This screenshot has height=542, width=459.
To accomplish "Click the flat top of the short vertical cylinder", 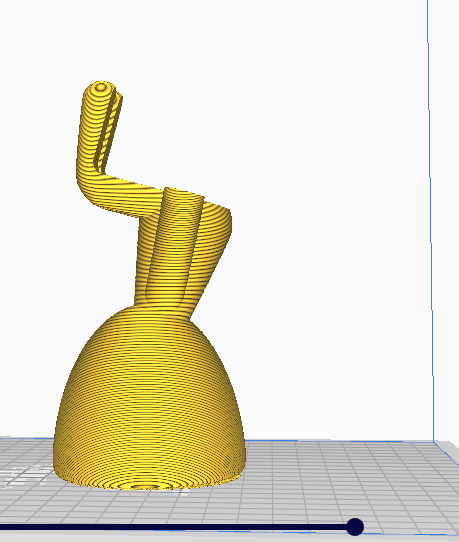I will (x=184, y=194).
